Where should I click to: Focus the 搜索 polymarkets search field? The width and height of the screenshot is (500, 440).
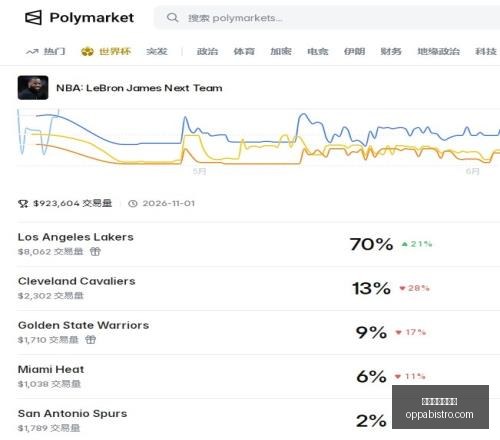click(x=327, y=18)
